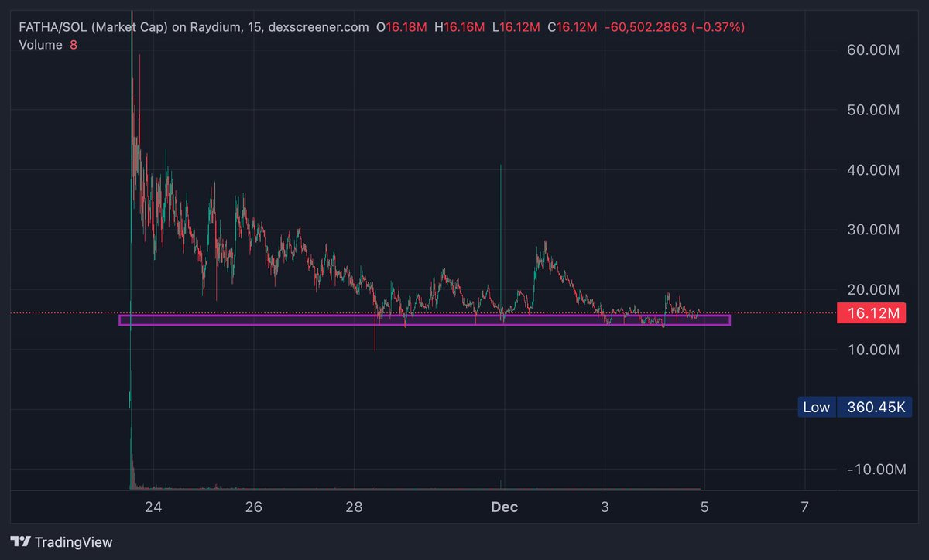Click the date label 3
Viewport: 929px width, 560px height.
click(x=605, y=507)
